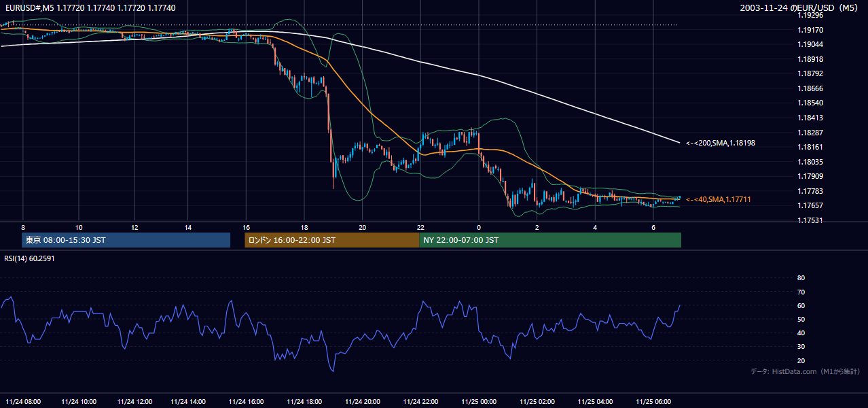Select the 200 SMA label 1.18198
This screenshot has height=408, width=868.
[721, 143]
